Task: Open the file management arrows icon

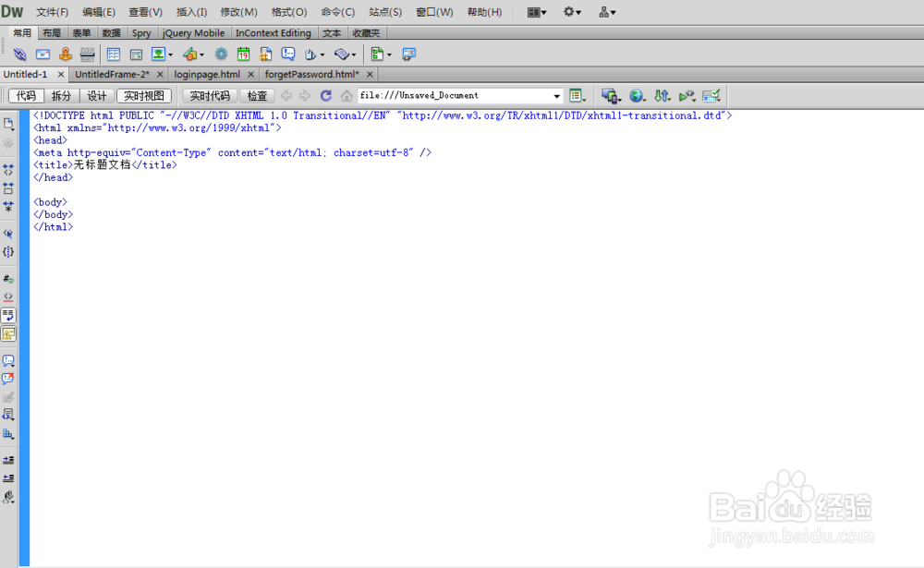Action: (662, 95)
